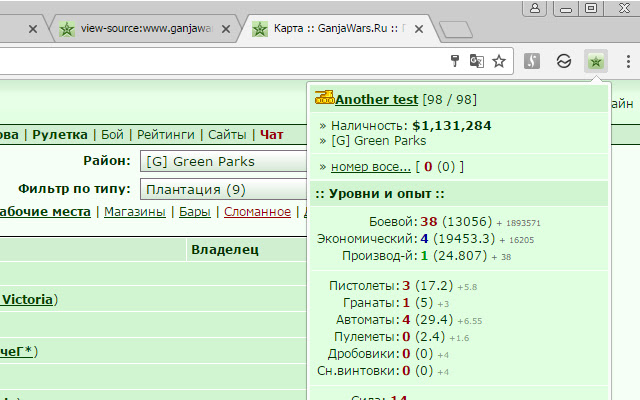Open Chrome three-dot menu
Image resolution: width=640 pixels, height=400 pixels.
click(628, 62)
